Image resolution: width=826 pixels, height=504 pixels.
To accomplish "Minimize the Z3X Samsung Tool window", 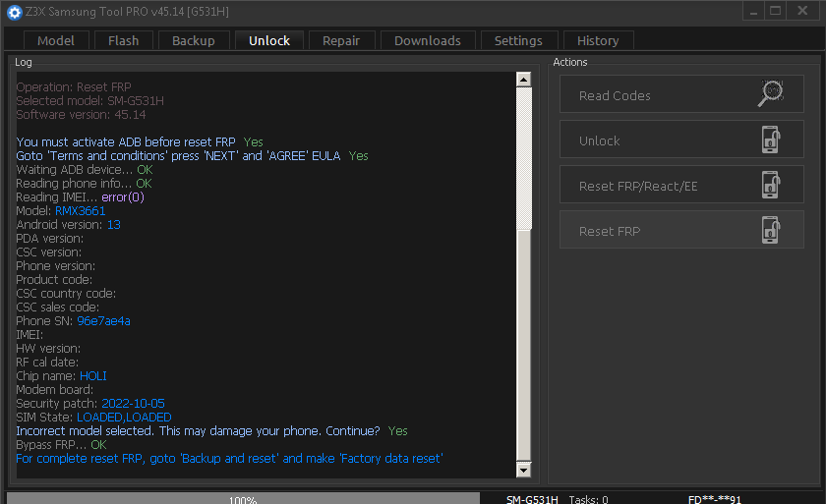I will (754, 11).
